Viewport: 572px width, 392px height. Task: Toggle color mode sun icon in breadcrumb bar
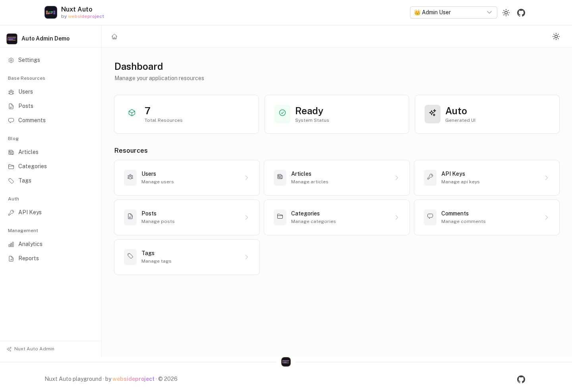pyautogui.click(x=556, y=37)
